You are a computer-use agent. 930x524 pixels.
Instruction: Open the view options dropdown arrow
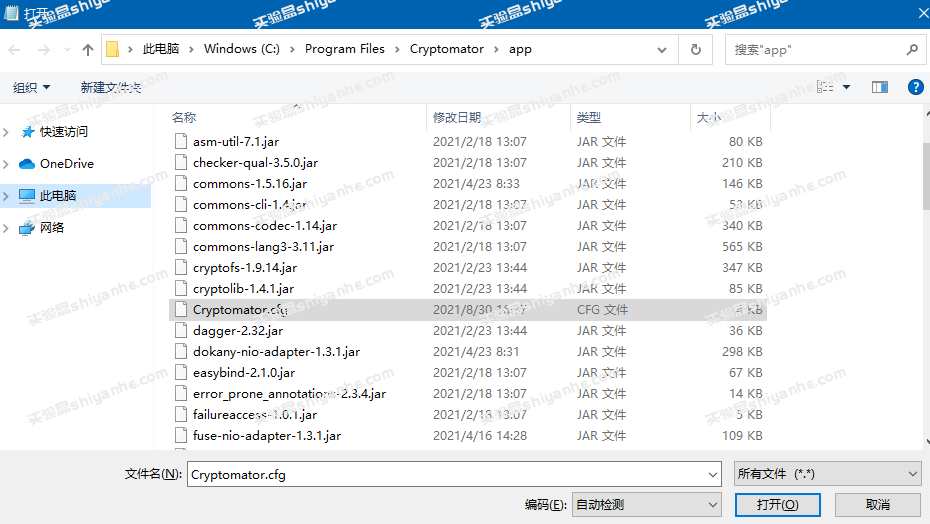[847, 87]
